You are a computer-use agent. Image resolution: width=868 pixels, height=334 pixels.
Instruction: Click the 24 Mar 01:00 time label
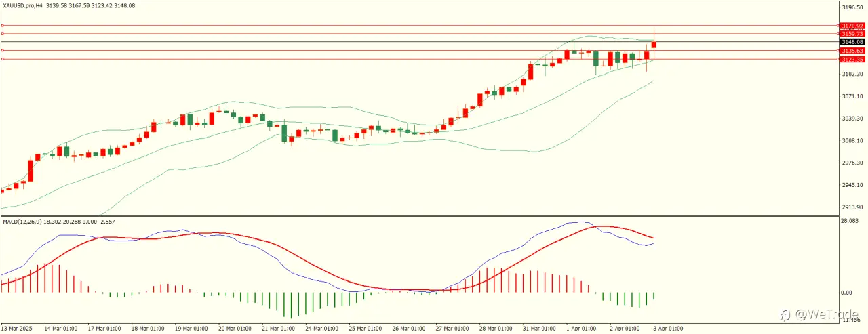pos(321,329)
